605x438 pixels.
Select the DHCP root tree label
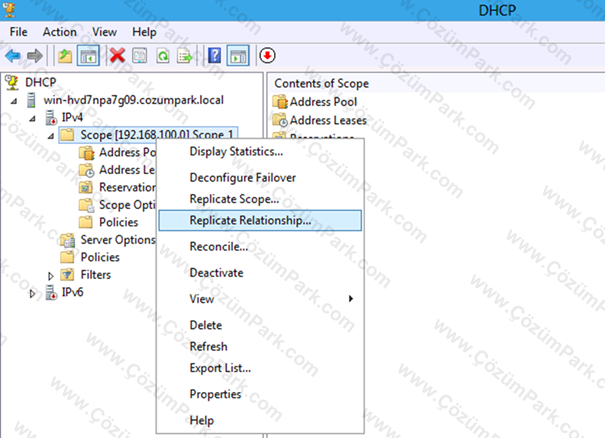41,82
